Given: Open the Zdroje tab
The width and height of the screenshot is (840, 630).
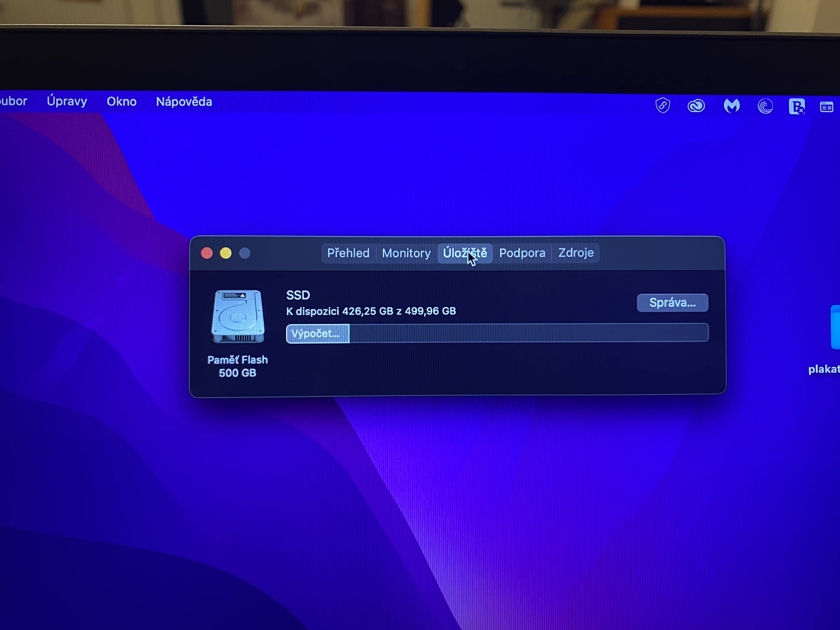Looking at the screenshot, I should tap(576, 252).
